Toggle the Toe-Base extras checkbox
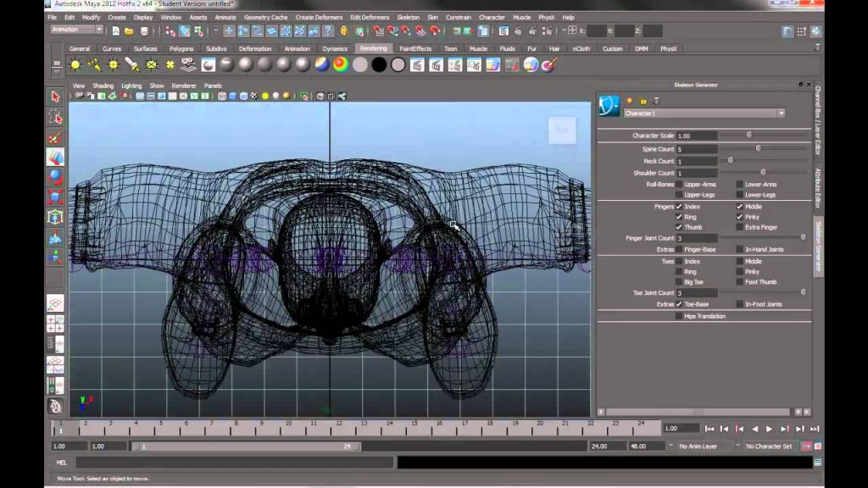This screenshot has height=488, width=868. coord(679,304)
